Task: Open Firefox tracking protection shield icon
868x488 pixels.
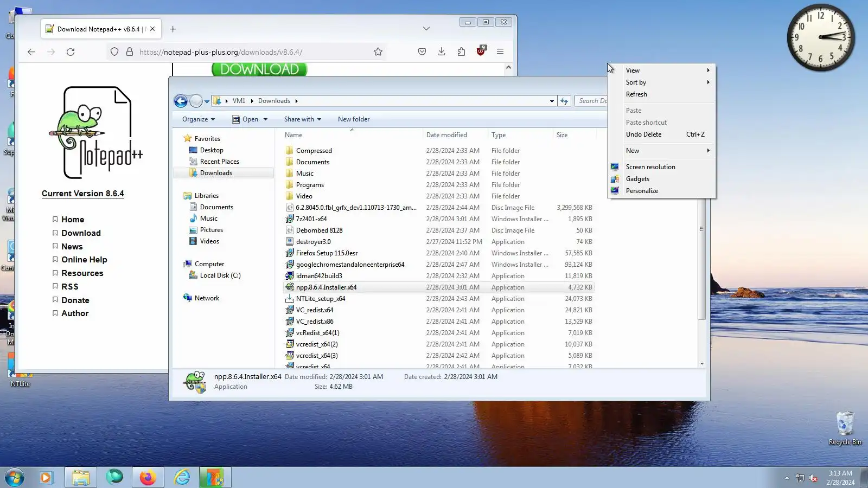Action: [x=114, y=52]
